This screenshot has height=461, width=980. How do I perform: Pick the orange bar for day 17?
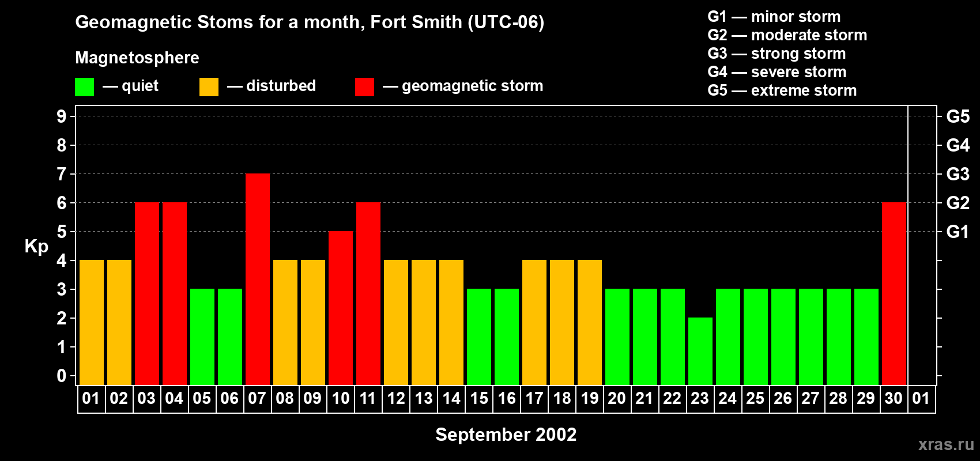coord(534,323)
